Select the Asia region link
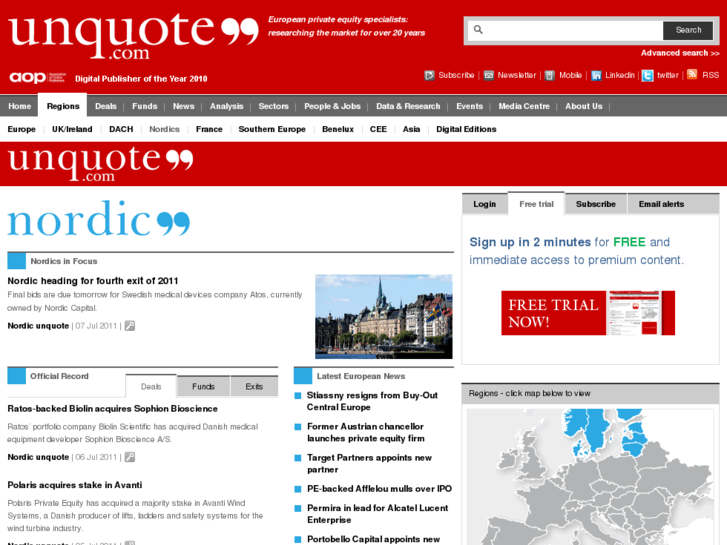 [x=411, y=129]
